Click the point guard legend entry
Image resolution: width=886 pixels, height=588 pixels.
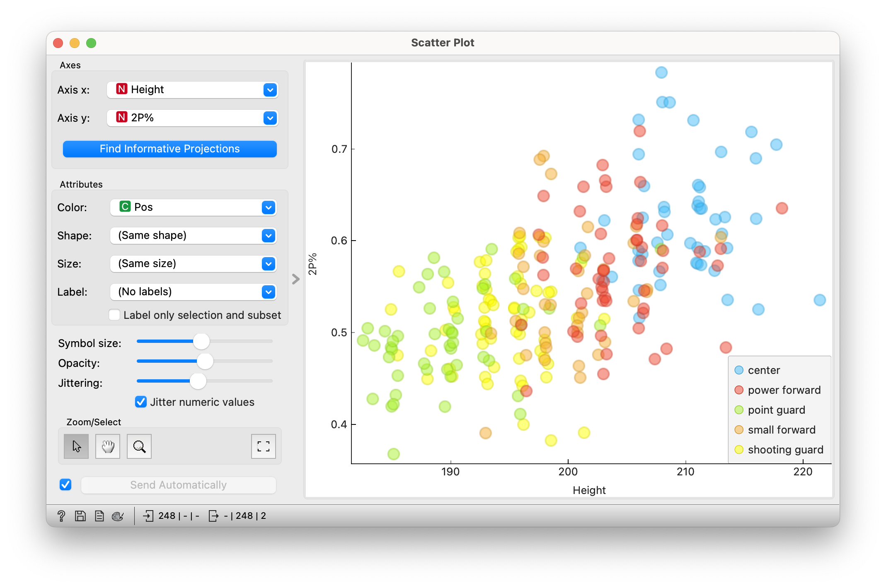point(770,410)
